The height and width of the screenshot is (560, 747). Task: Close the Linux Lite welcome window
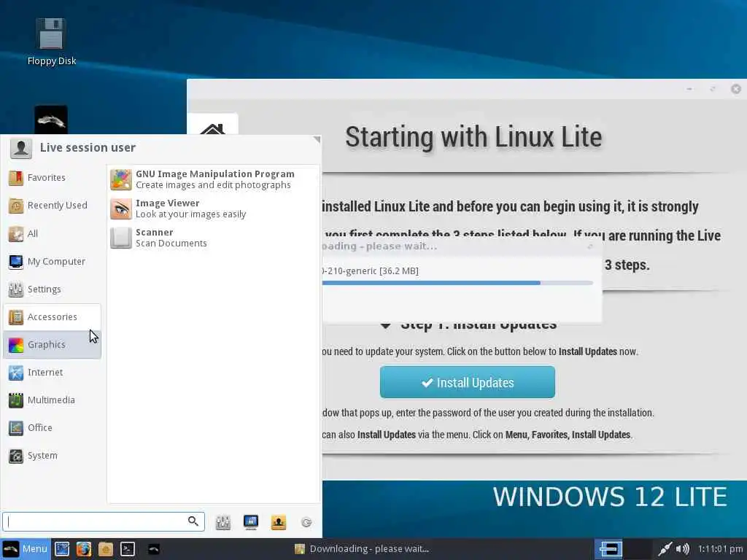(736, 89)
